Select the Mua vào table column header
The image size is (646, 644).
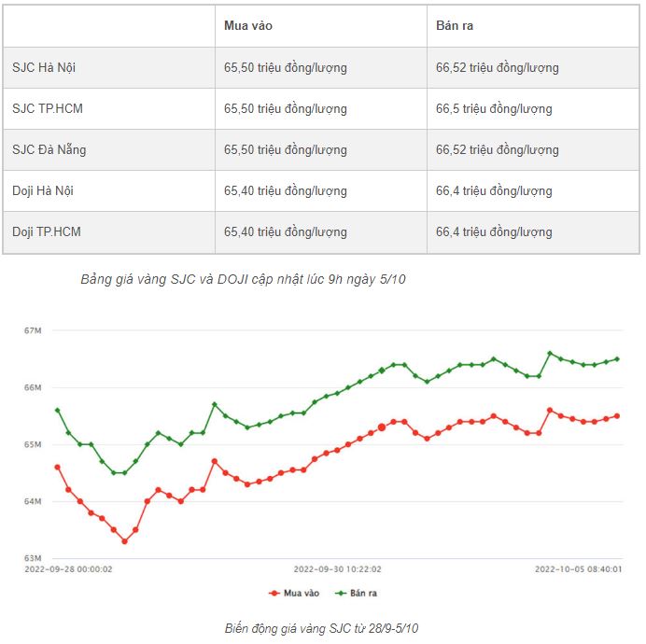(248, 26)
